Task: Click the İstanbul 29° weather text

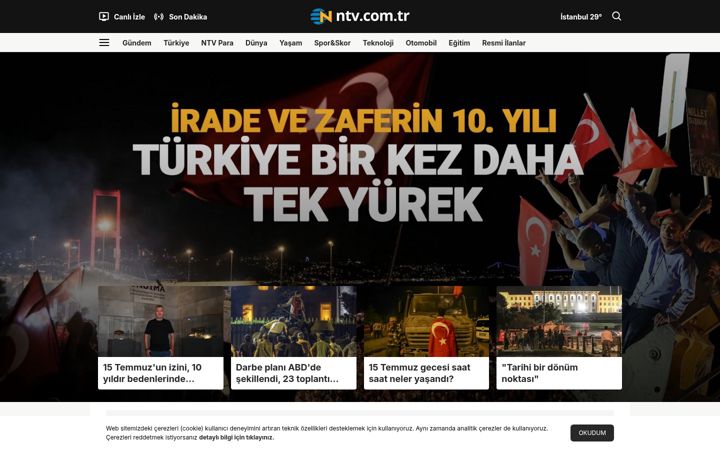Action: (581, 17)
